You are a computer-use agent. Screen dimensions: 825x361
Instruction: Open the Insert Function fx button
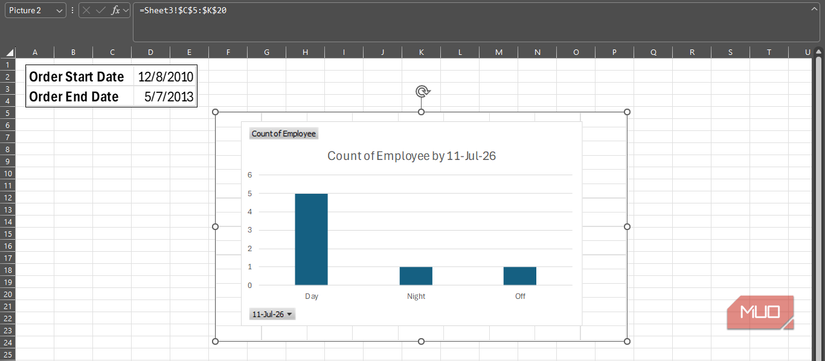[115, 10]
